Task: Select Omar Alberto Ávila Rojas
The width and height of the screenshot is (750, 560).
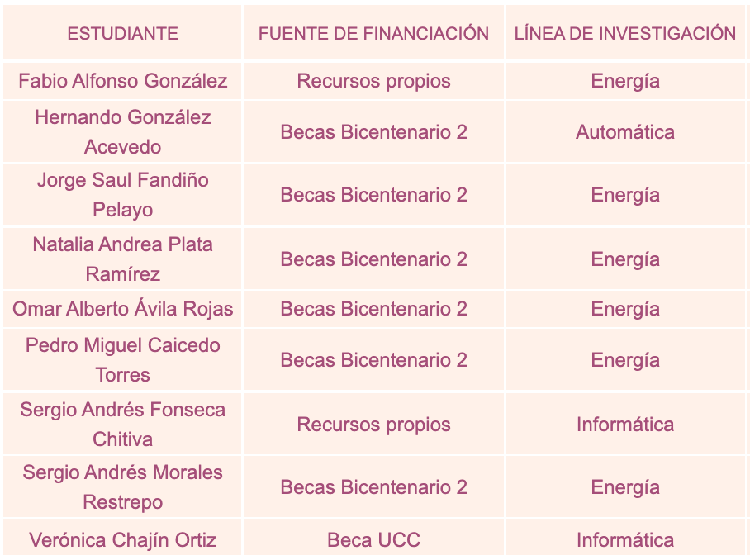Action: [122, 309]
